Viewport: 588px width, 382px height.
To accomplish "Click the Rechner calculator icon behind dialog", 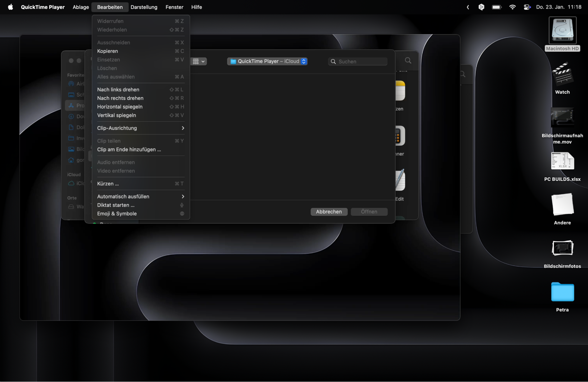I will click(400, 136).
